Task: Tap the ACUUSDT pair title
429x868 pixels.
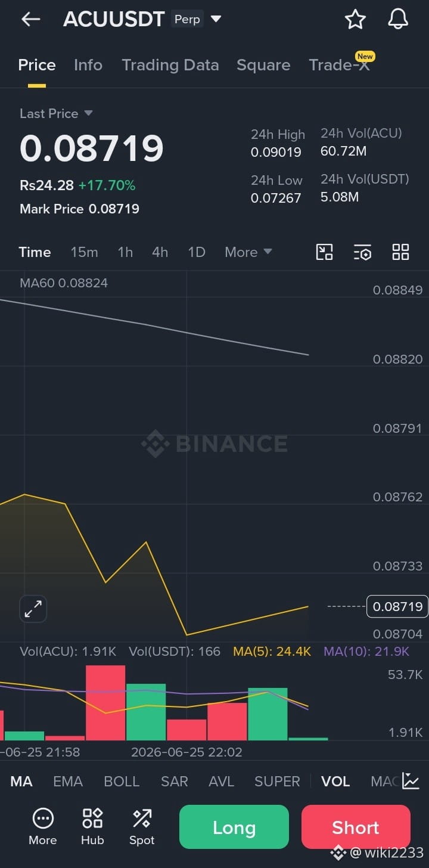Action: [x=114, y=20]
